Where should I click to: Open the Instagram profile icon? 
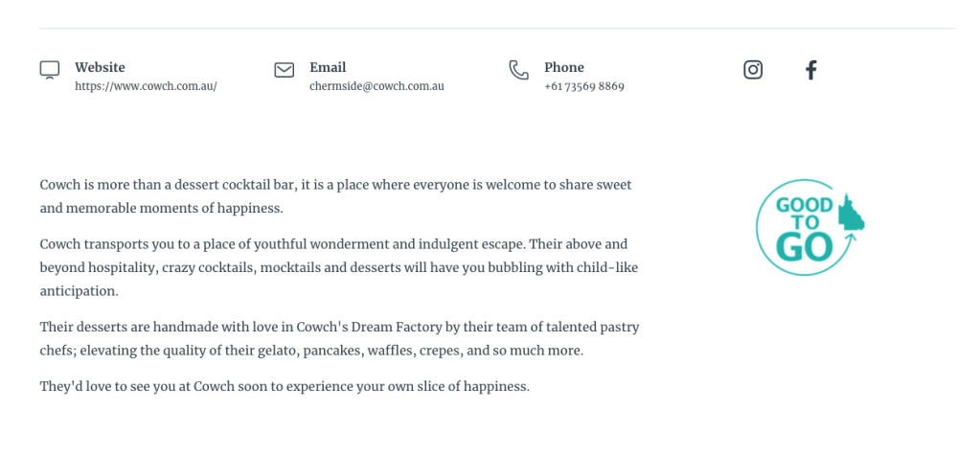[753, 70]
